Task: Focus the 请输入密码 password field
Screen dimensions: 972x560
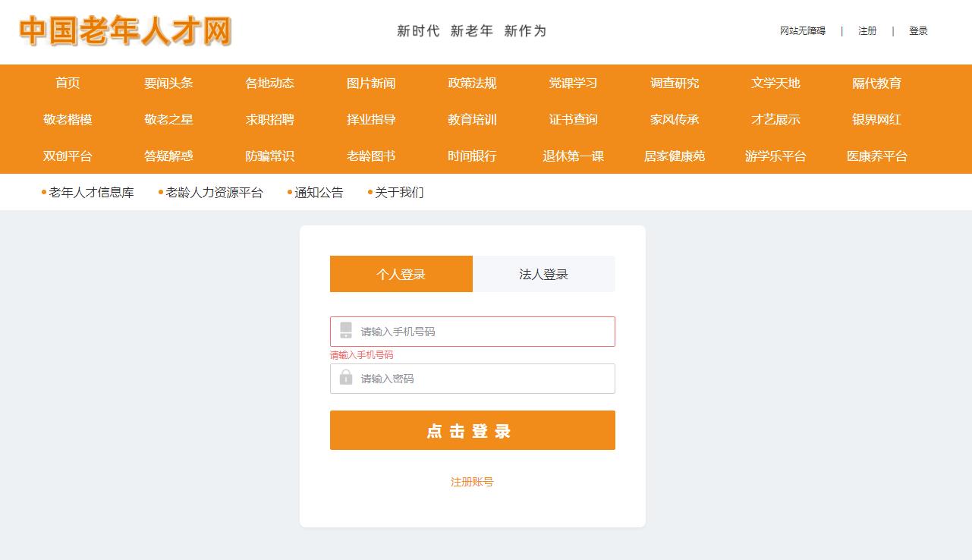Action: tap(473, 379)
